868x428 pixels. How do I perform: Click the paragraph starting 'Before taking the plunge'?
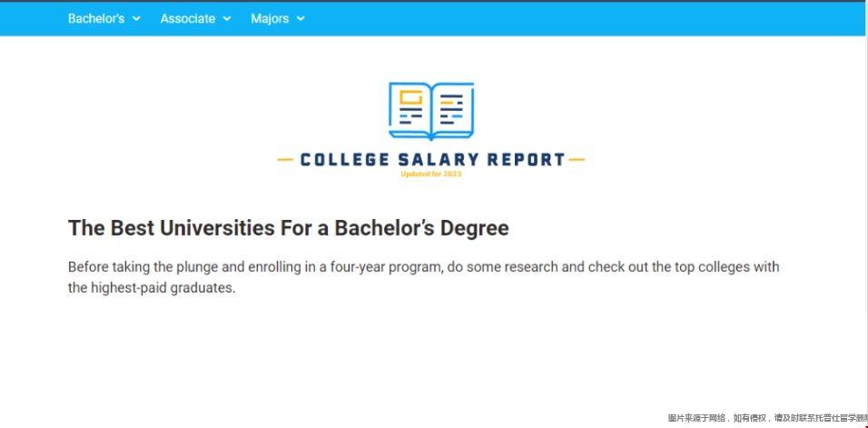coord(423,277)
